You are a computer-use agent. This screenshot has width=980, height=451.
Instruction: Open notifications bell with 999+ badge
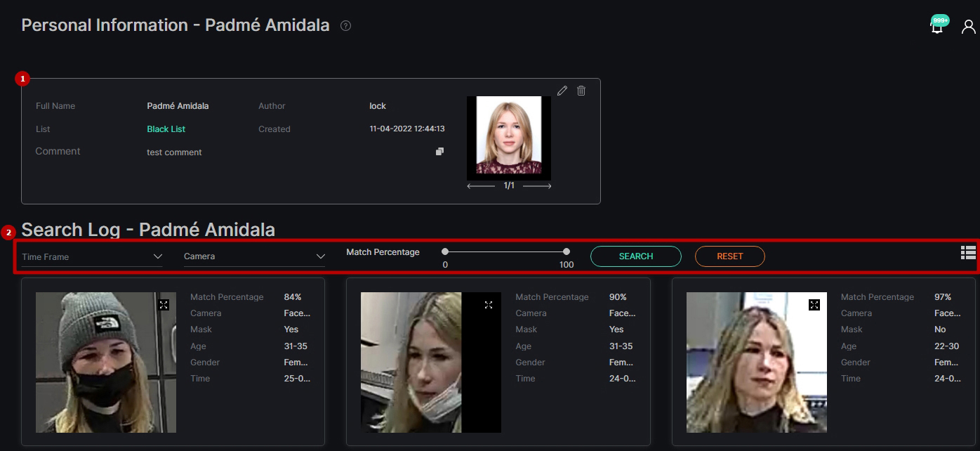pos(938,25)
